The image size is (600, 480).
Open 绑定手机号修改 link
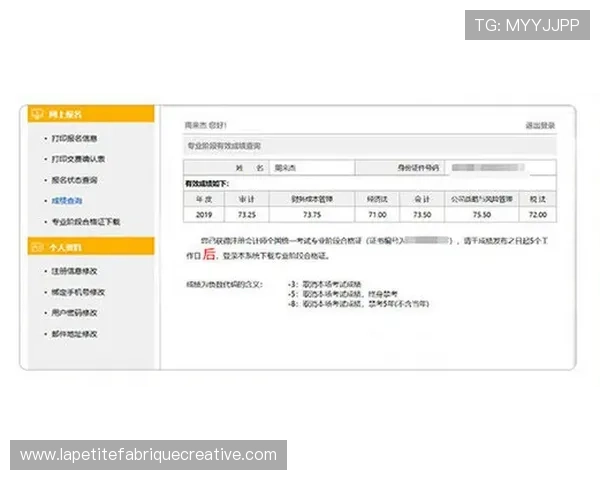(x=78, y=292)
